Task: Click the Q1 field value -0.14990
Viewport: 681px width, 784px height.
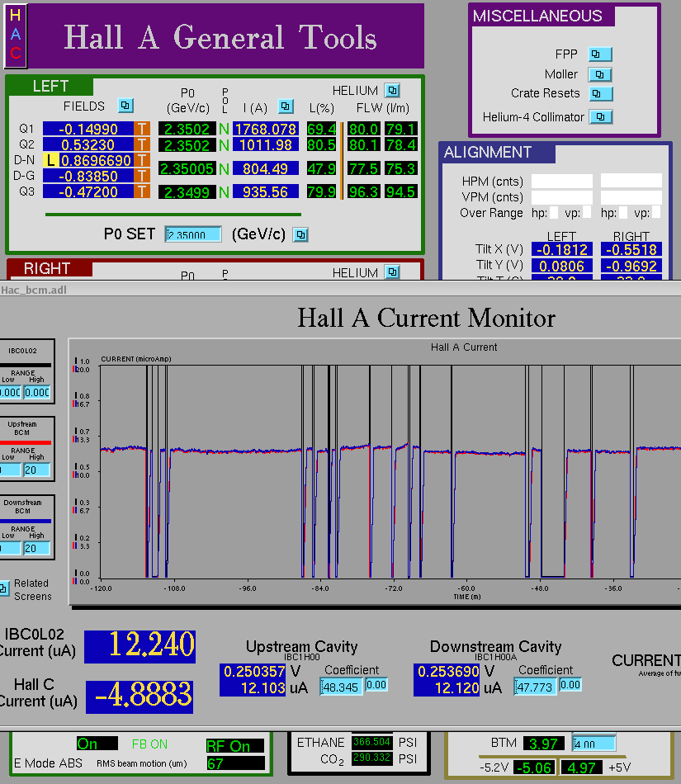Action: [x=88, y=129]
